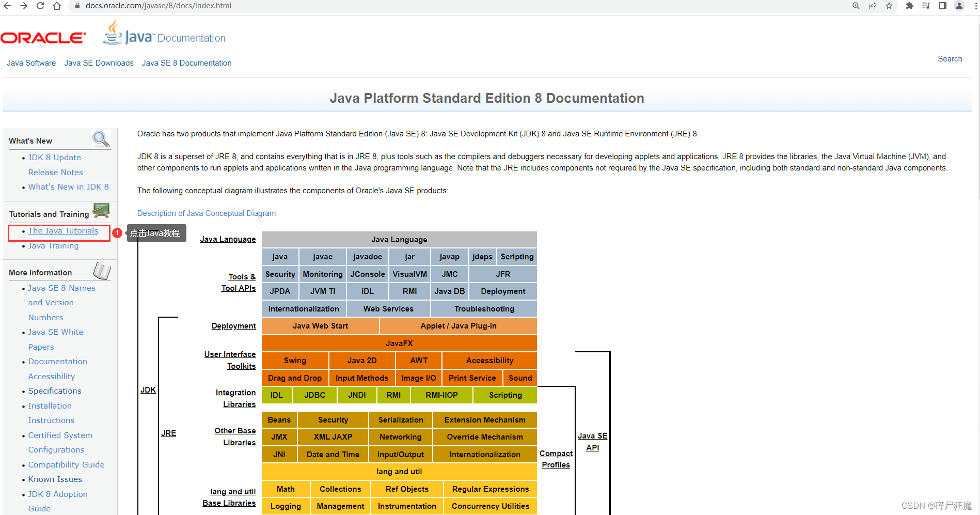Open the reading list icon

926,6
